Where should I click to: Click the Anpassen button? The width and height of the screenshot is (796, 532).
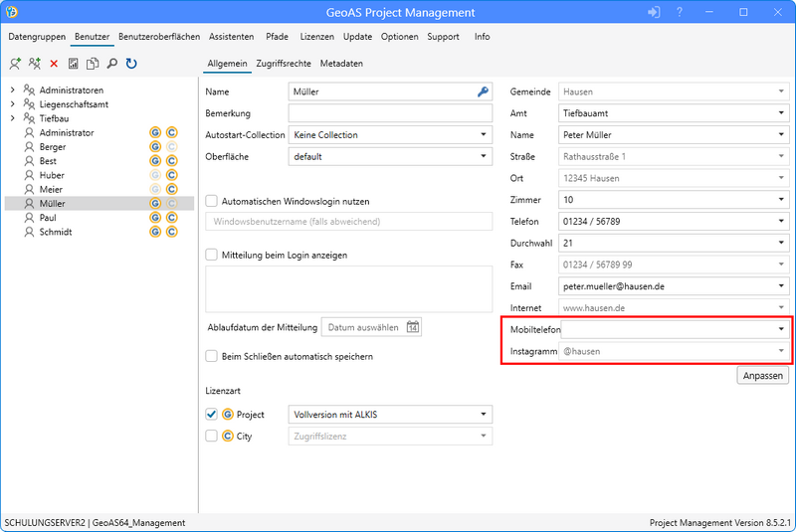pos(763,376)
